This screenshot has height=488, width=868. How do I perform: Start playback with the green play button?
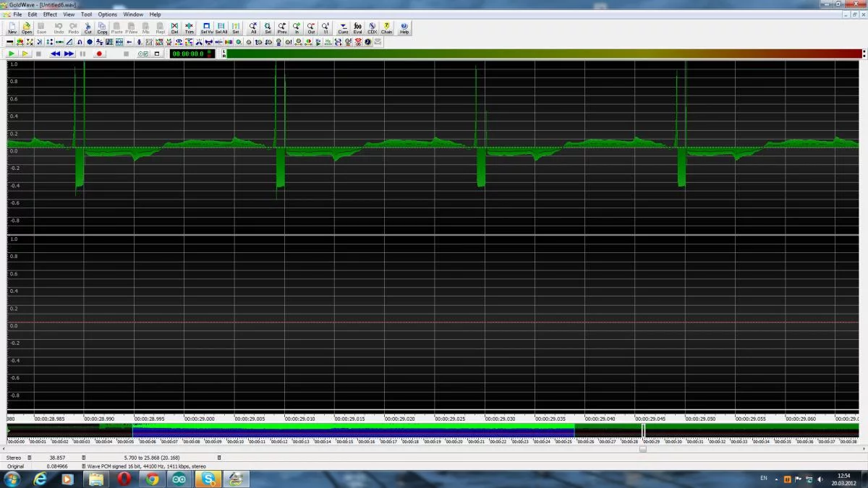pos(12,53)
